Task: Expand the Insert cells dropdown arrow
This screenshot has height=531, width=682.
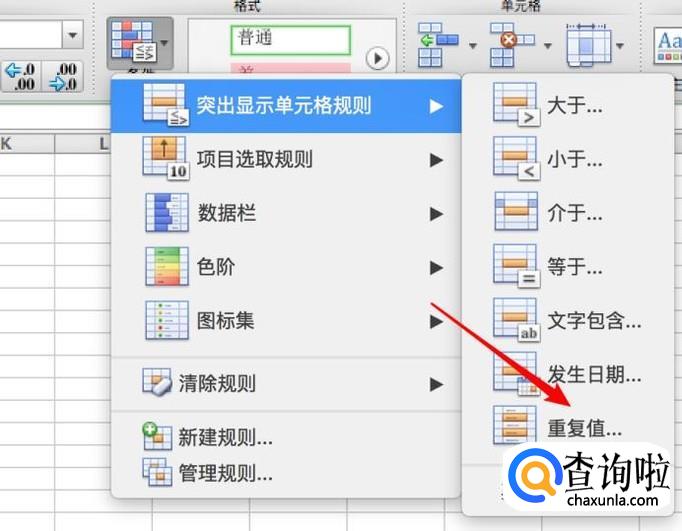Action: pyautogui.click(x=473, y=46)
